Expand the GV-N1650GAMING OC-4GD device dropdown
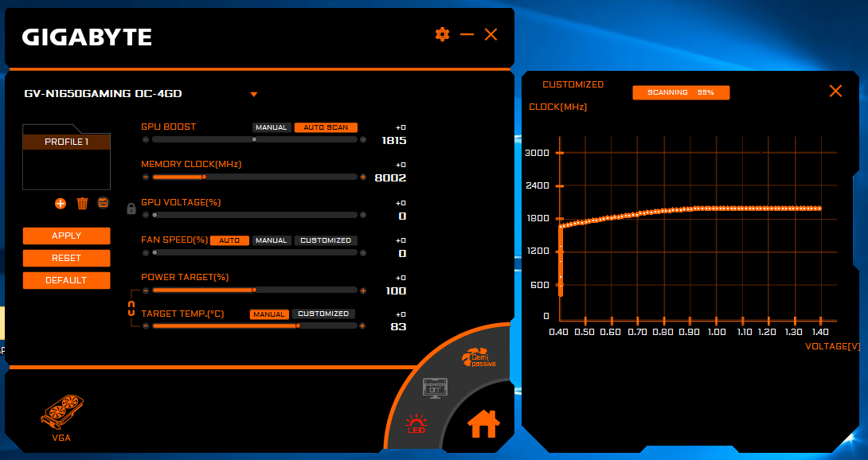The image size is (868, 460). (x=254, y=94)
